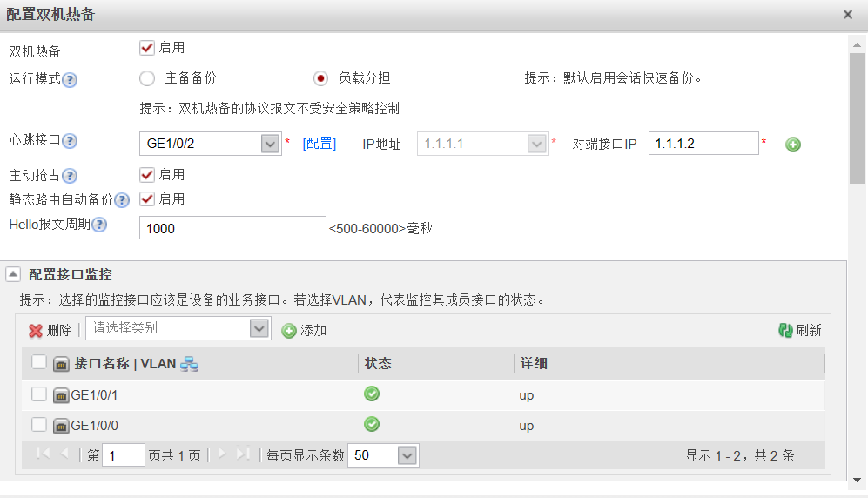Screen dimensions: 868x498
Task: Open the 心跳接口 GE1/0/2 dropdown
Action: point(270,144)
